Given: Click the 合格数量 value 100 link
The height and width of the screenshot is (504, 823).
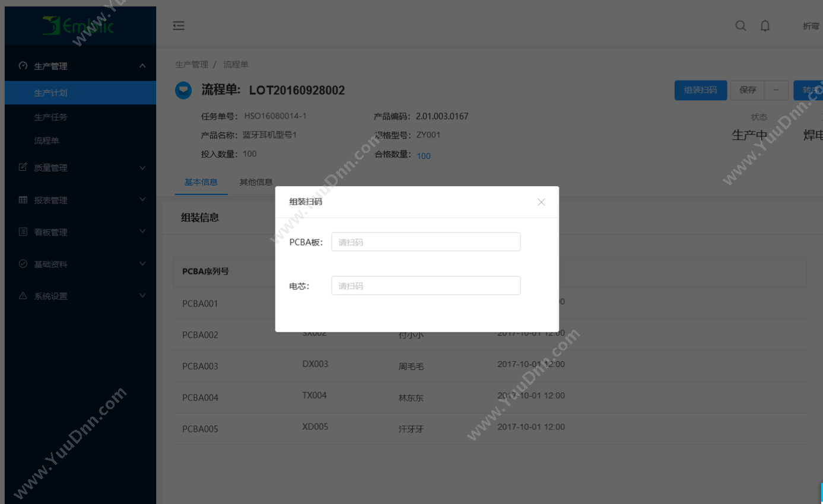Looking at the screenshot, I should point(424,156).
